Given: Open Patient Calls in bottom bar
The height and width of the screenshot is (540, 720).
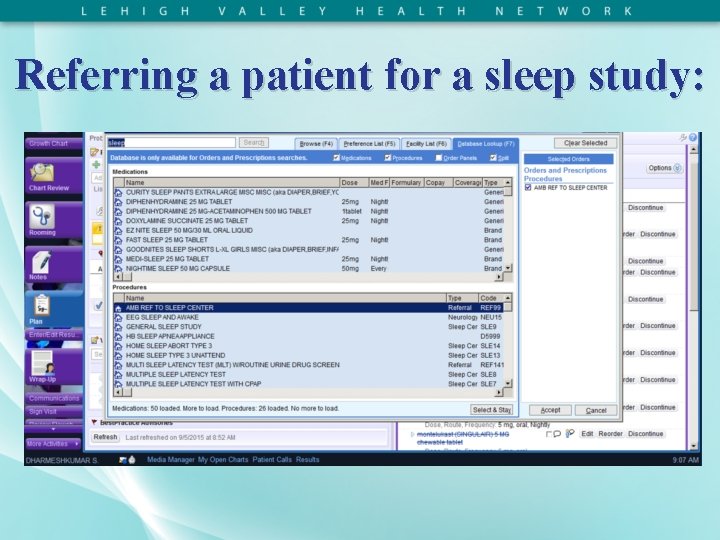Looking at the screenshot, I should (272, 460).
